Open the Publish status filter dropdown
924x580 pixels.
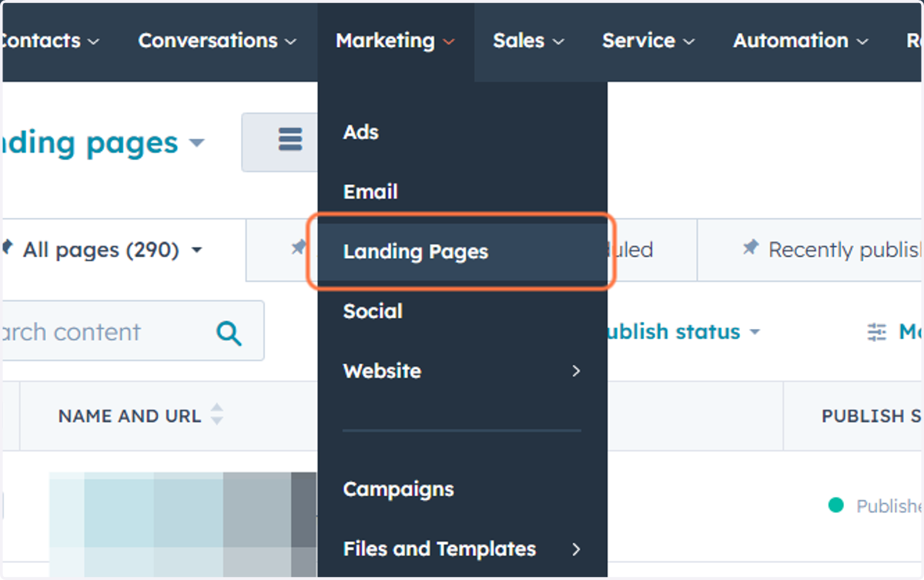pos(683,332)
